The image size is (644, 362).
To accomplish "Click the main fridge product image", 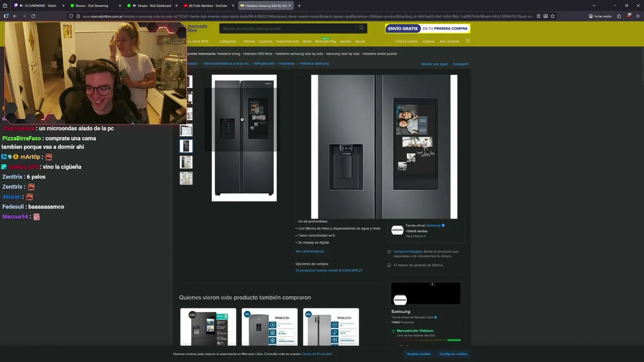I will (244, 138).
